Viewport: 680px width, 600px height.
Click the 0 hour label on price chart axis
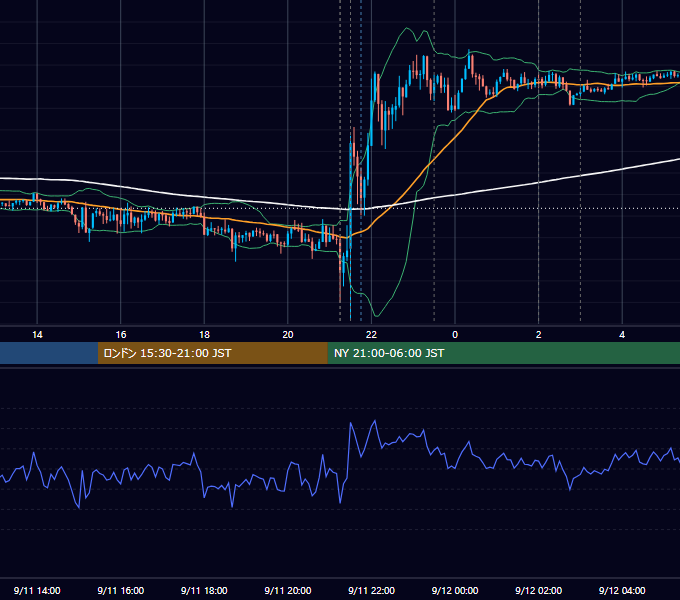455,335
